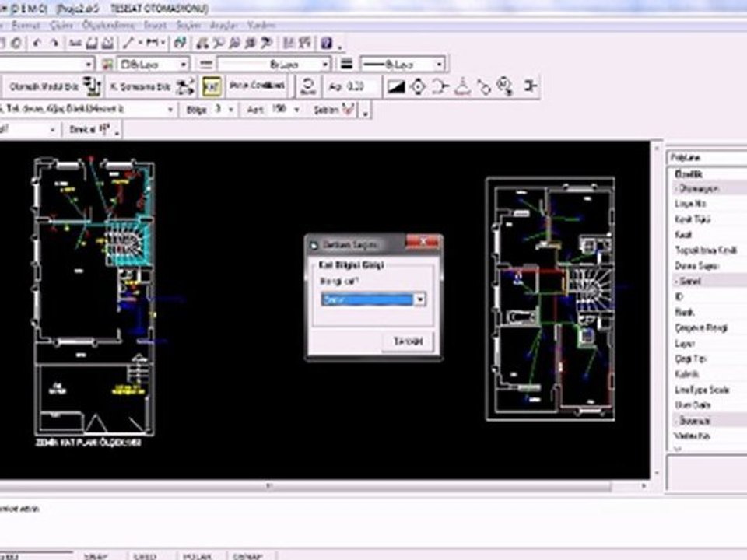Click the color palette icon beside layer box
This screenshot has height=560, width=747.
click(107, 64)
